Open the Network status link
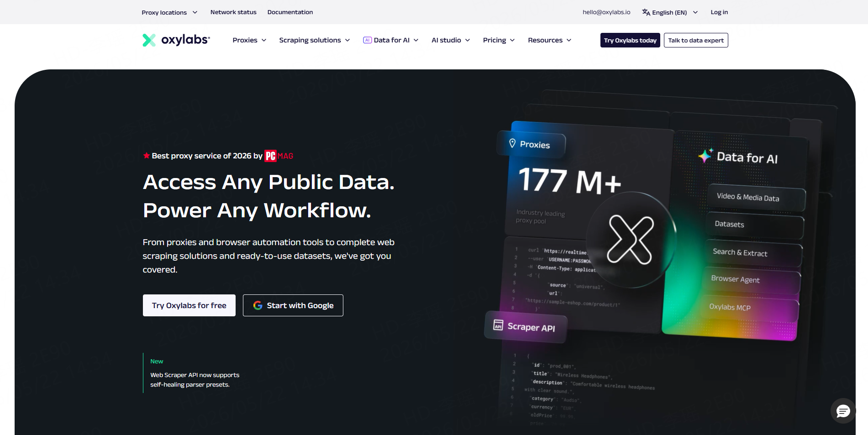Image resolution: width=868 pixels, height=435 pixels. coord(233,12)
